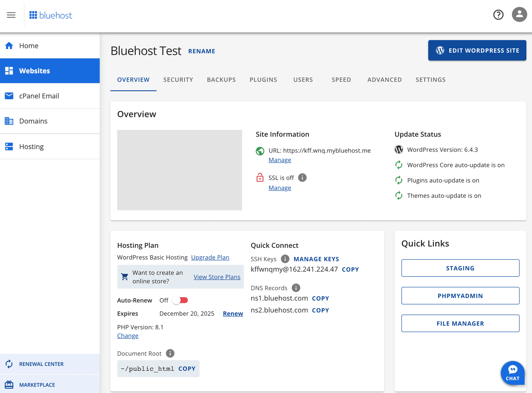This screenshot has height=393, width=532.
Task: Switch to the Security tab
Action: pos(178,80)
